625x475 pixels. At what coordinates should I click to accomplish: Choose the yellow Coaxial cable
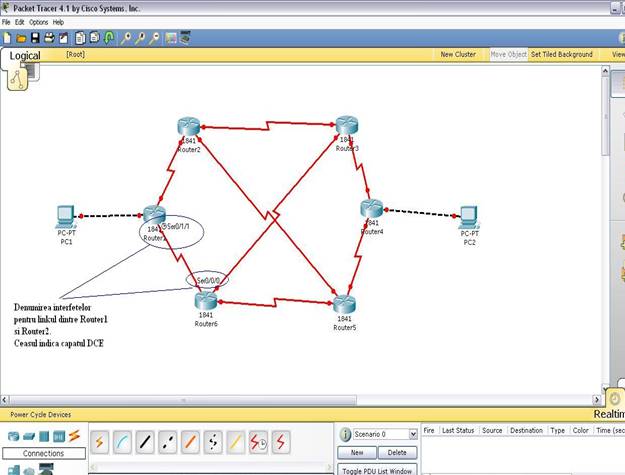pyautogui.click(x=236, y=442)
